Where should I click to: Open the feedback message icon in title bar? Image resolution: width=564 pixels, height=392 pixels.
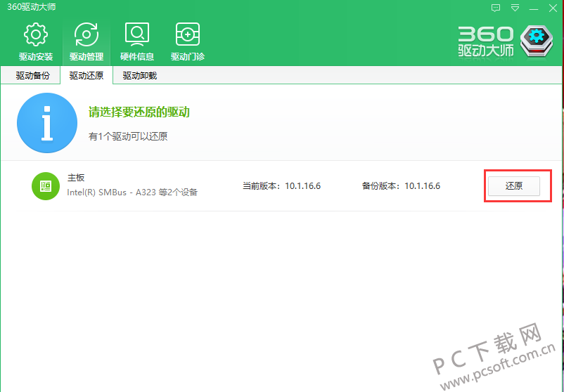(x=496, y=8)
